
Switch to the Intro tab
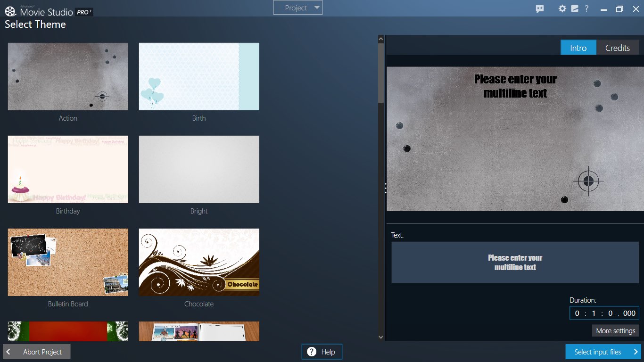[x=578, y=48]
